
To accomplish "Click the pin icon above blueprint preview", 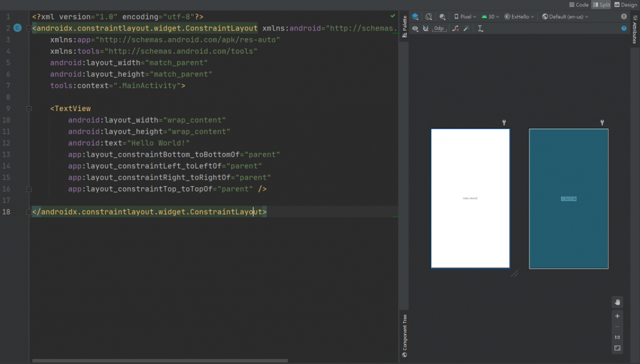I will pos(602,122).
